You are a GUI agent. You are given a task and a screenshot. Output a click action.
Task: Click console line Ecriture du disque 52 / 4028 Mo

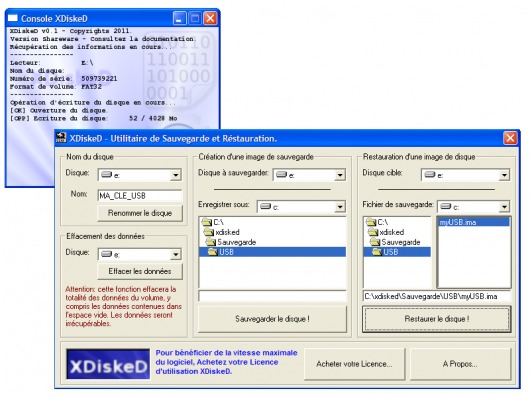[x=94, y=119]
